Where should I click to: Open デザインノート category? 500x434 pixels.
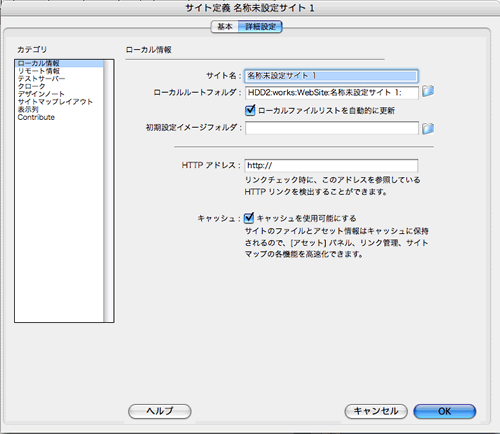(x=41, y=94)
